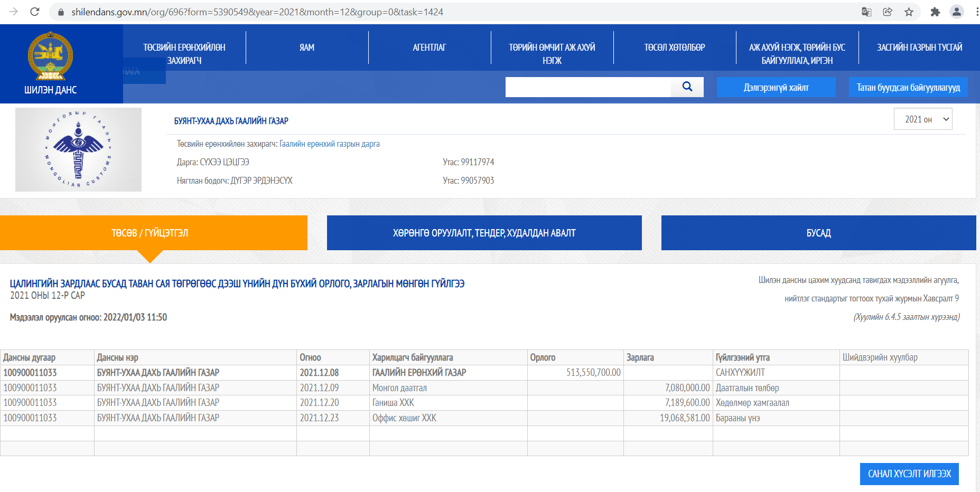
Task: Select the ТӨСӨВ / ГҮЙЦЭТГЭЛ tab
Action: 150,233
